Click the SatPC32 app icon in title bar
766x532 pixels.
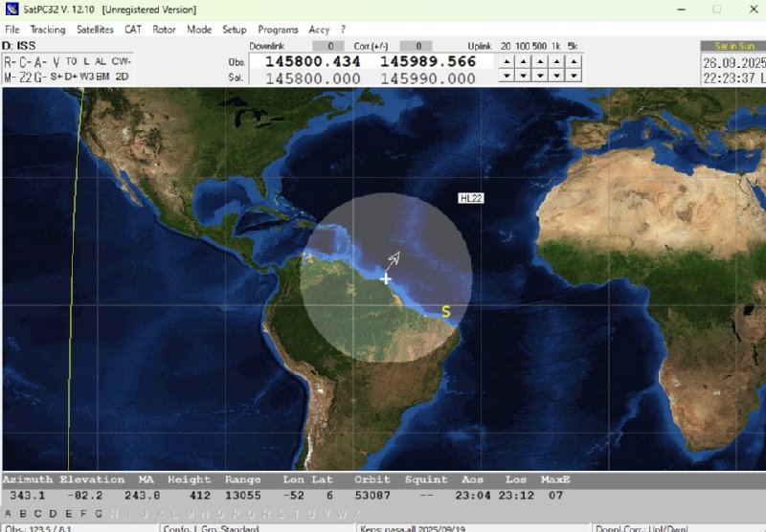pyautogui.click(x=11, y=10)
